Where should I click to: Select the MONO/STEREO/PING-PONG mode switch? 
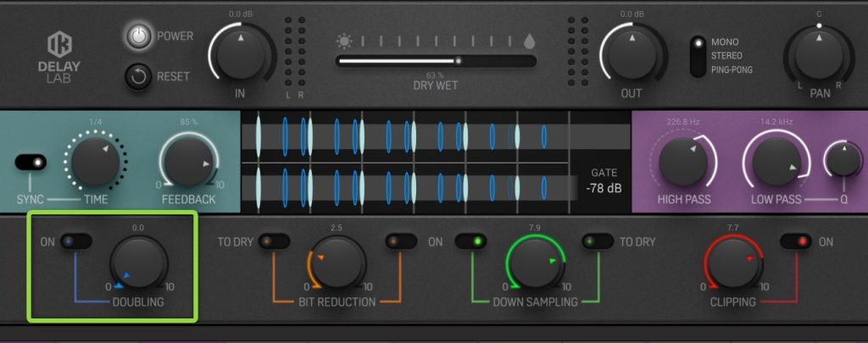698,56
